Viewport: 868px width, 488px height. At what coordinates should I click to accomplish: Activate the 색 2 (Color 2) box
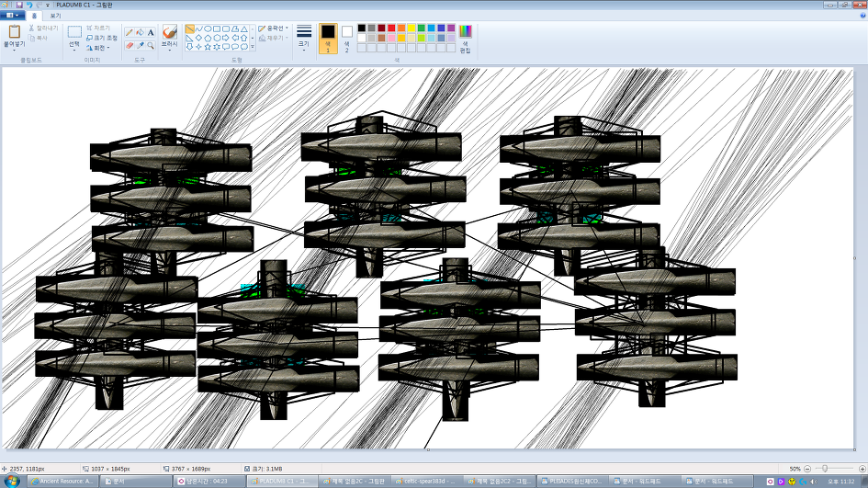click(347, 38)
